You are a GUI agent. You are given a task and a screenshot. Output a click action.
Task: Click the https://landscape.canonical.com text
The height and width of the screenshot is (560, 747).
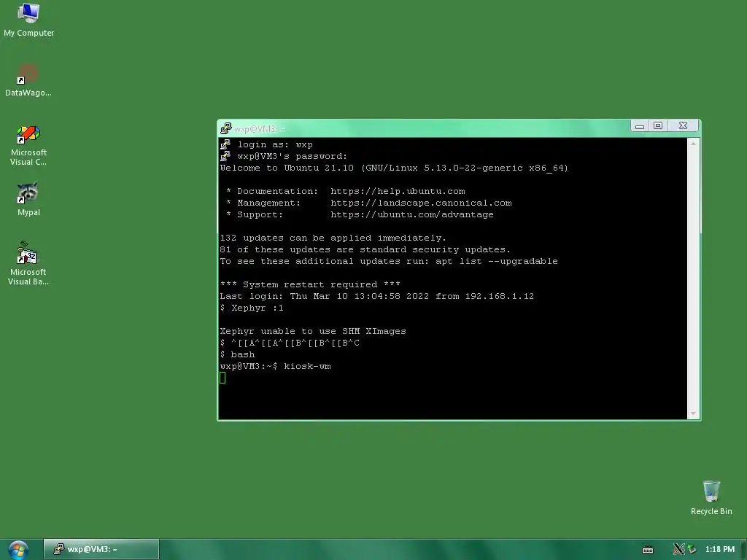421,203
